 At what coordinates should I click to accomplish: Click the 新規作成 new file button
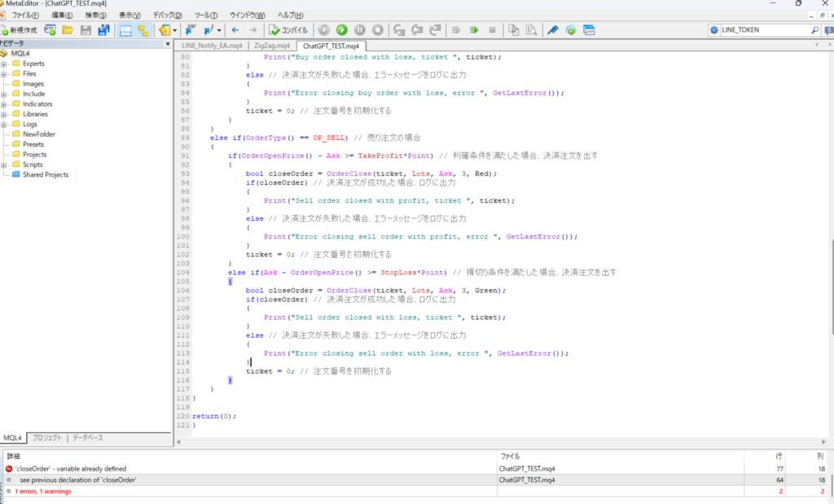click(x=20, y=30)
